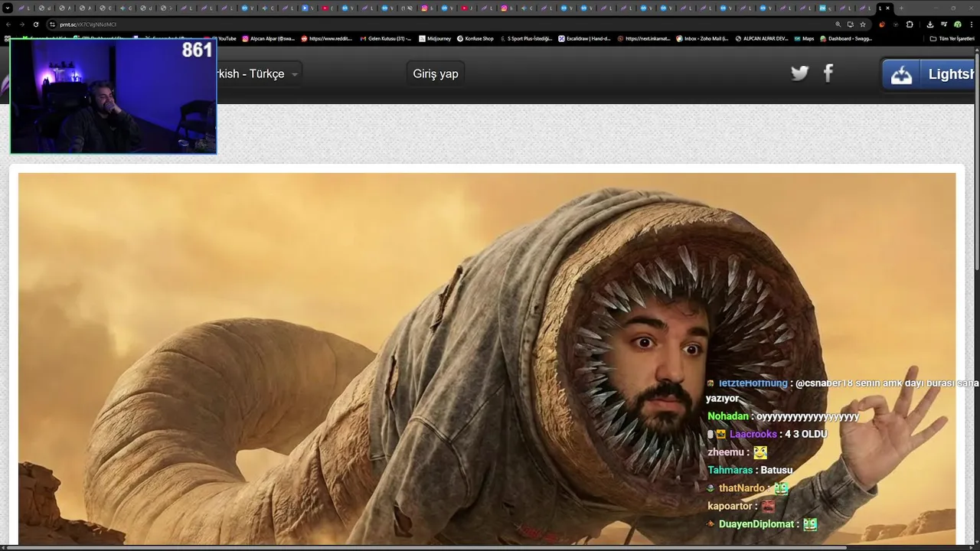Click the sandworm screenshot image
980x551 pixels.
point(487,358)
